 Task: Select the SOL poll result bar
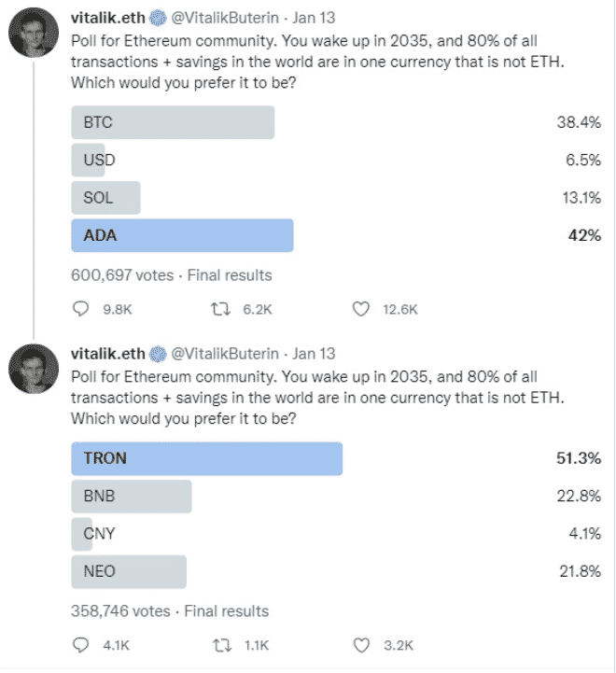[105, 198]
